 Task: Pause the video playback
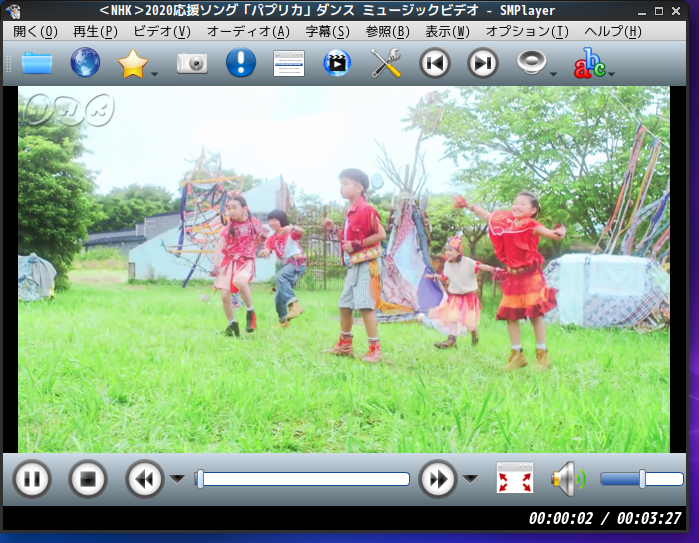[x=32, y=479]
